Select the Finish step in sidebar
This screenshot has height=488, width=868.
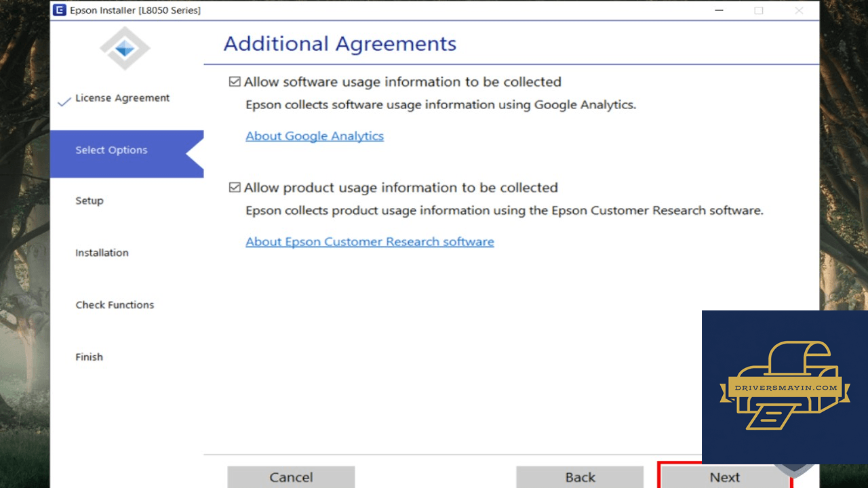(x=89, y=357)
